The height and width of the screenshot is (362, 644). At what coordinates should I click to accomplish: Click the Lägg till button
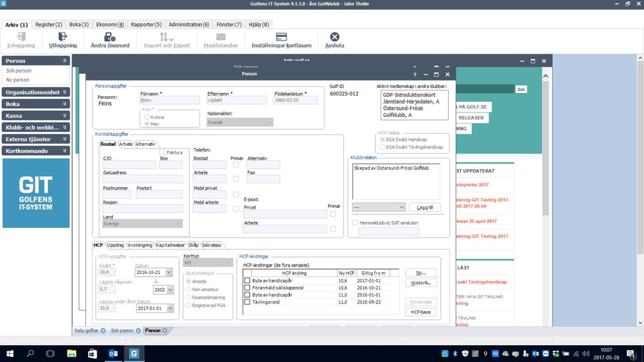[425, 207]
